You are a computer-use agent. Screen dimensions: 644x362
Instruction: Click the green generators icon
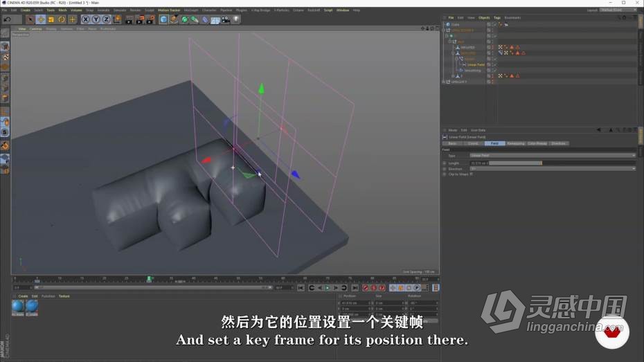tap(184, 19)
